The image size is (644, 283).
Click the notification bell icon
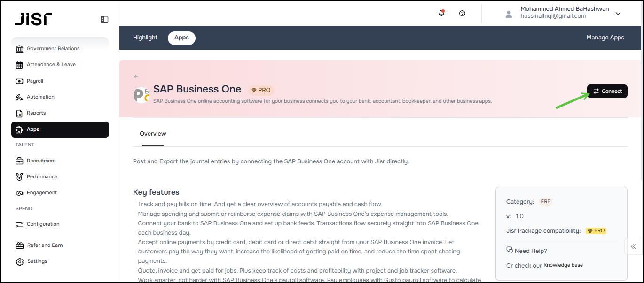441,13
